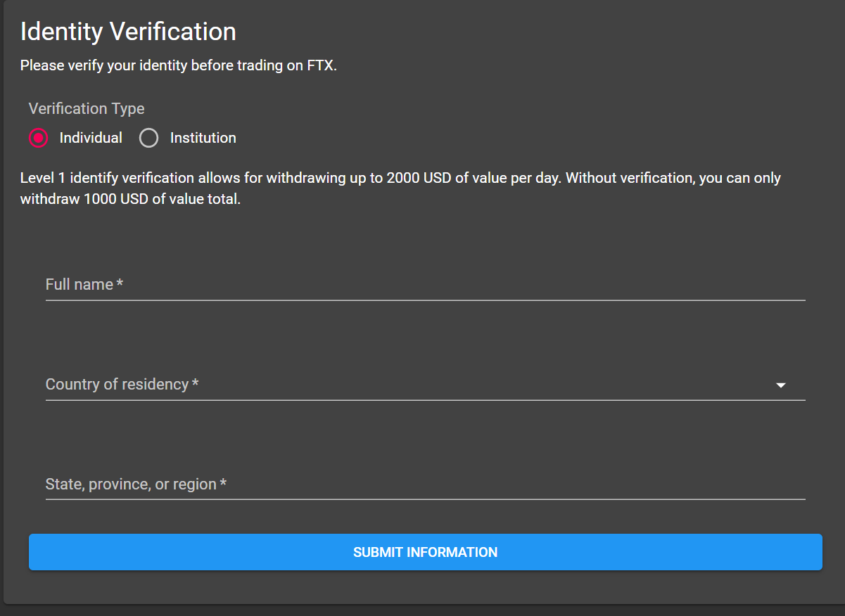
Task: Click the required asterisk beside Full name
Action: pos(120,284)
